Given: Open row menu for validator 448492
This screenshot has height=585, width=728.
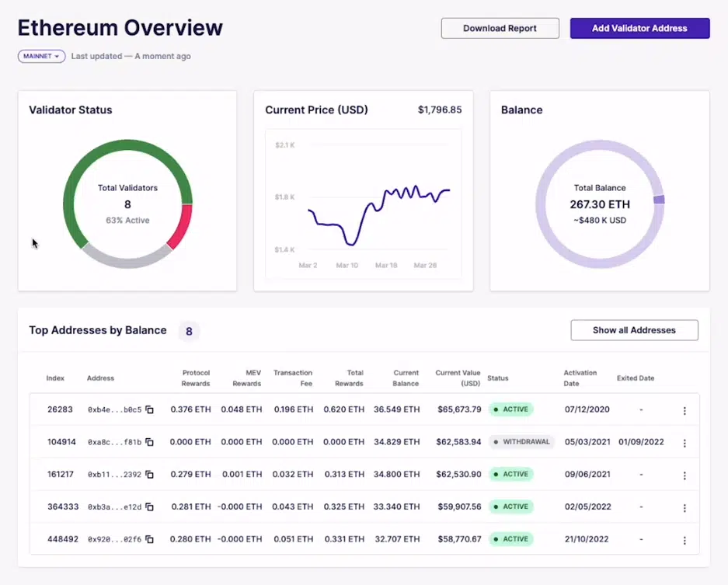Looking at the screenshot, I should 684,541.
